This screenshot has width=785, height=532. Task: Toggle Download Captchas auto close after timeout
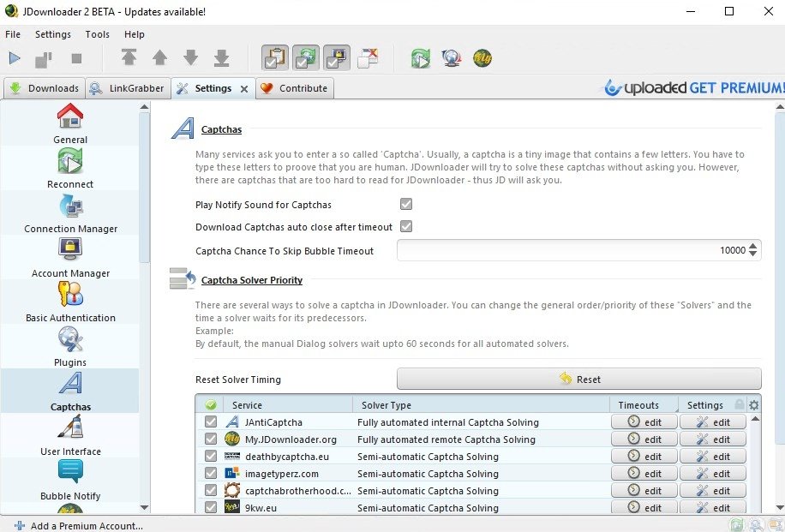(405, 226)
